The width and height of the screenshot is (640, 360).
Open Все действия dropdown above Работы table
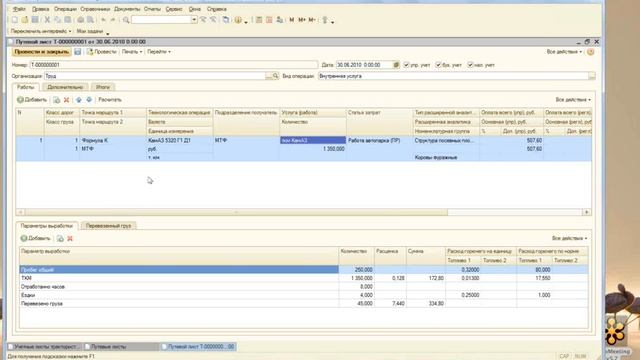573,100
